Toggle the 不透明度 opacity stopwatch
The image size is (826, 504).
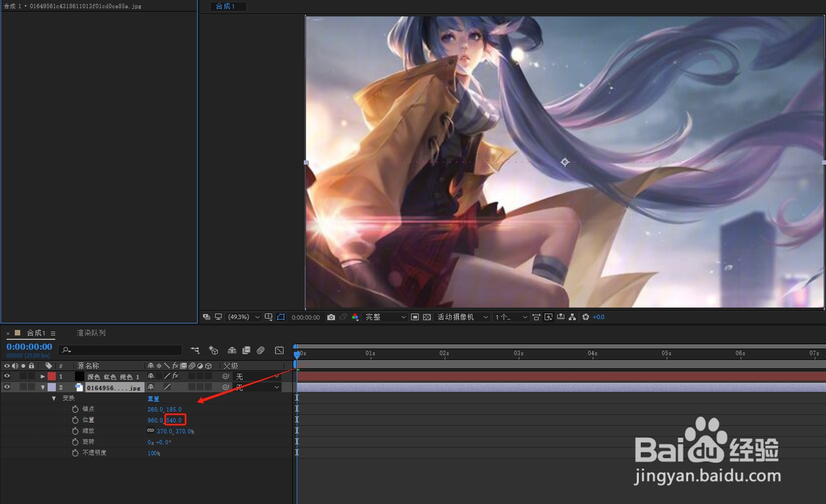[75, 453]
